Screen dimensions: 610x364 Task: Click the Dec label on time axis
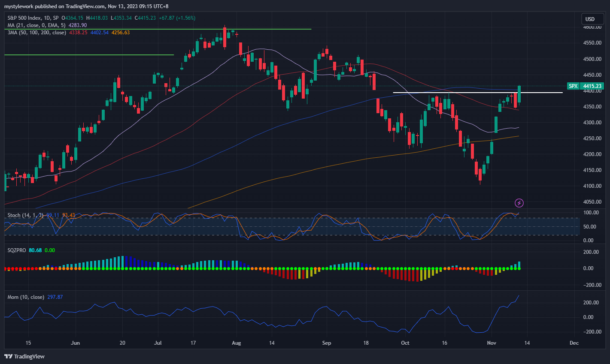click(x=574, y=343)
